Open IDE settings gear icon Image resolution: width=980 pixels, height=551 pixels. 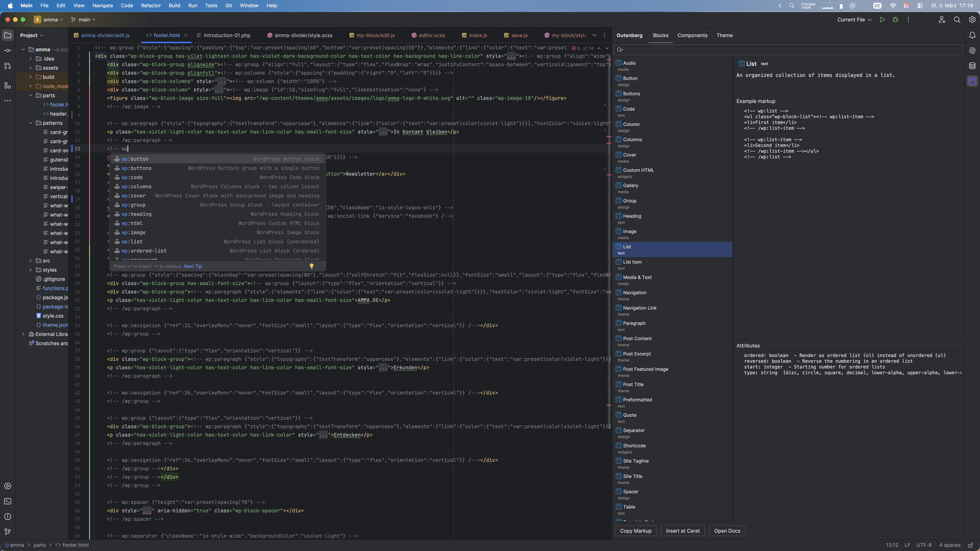tap(972, 20)
